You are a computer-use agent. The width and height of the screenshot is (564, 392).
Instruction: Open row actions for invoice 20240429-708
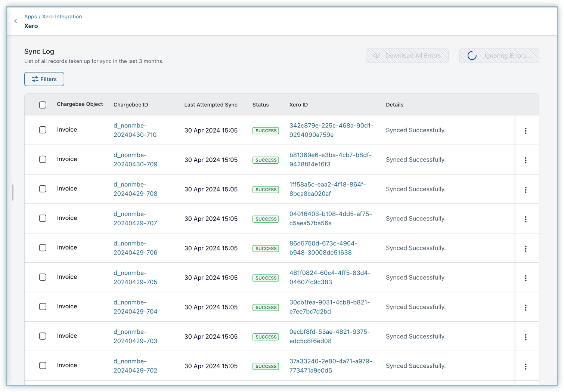click(x=525, y=190)
